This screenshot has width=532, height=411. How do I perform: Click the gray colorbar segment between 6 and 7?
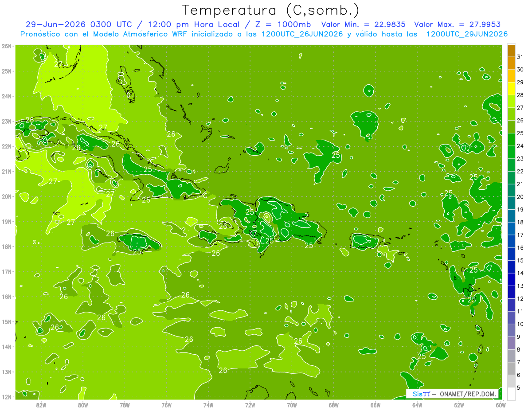[x=511, y=368]
